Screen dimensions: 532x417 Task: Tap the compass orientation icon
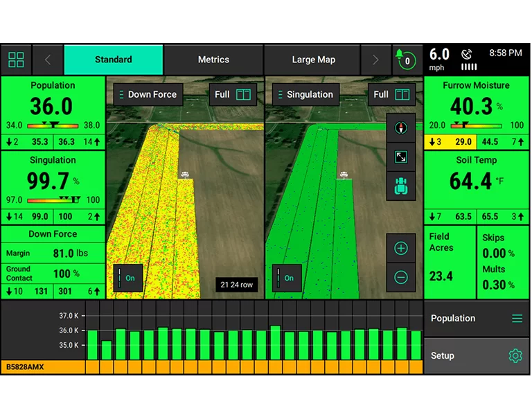click(400, 128)
